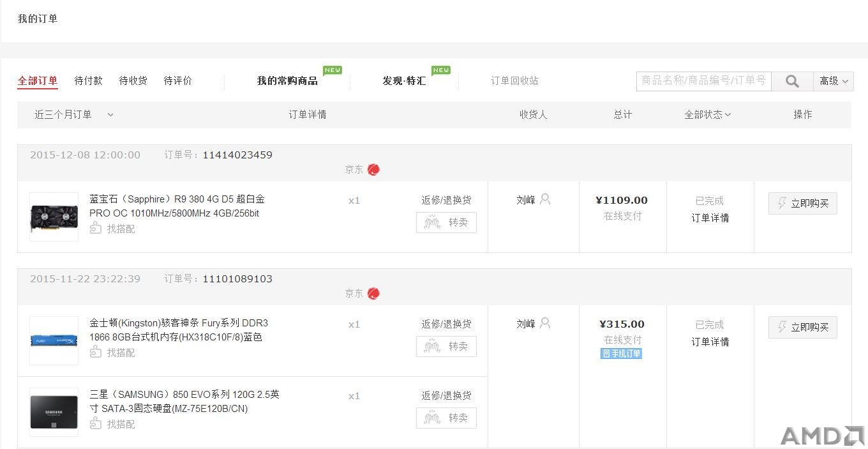Switch to the 待评价 tab
The width and height of the screenshot is (868, 449).
[x=177, y=81]
